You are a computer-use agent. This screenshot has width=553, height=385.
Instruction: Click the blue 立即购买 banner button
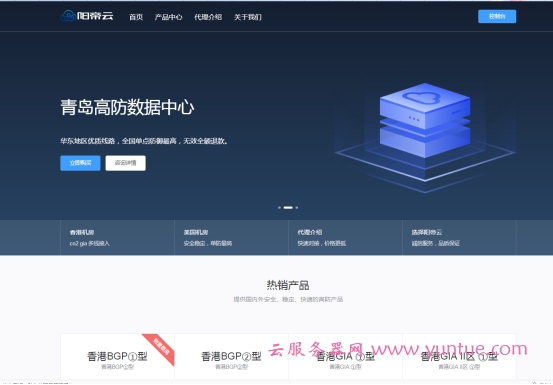coord(80,163)
